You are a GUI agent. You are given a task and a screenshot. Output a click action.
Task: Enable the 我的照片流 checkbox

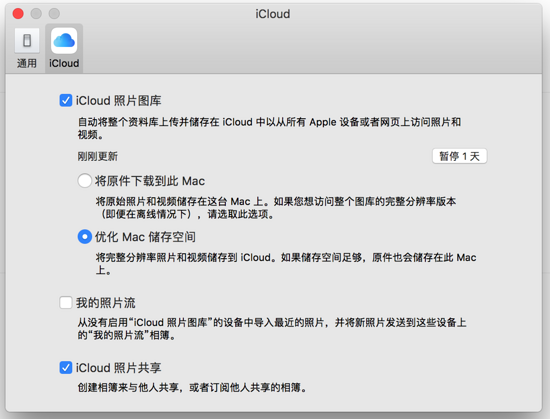click(66, 302)
